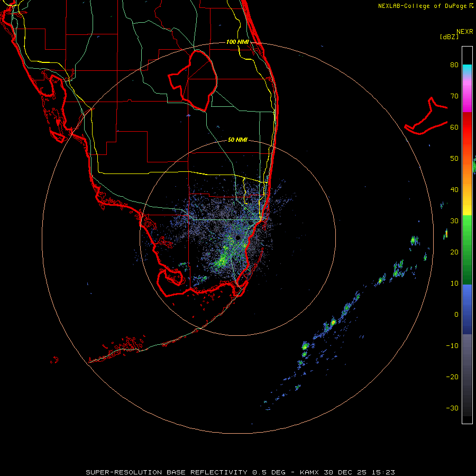Click the -20 value on dBZ scale
Image resolution: width=476 pixels, height=476 pixels.
point(452,377)
